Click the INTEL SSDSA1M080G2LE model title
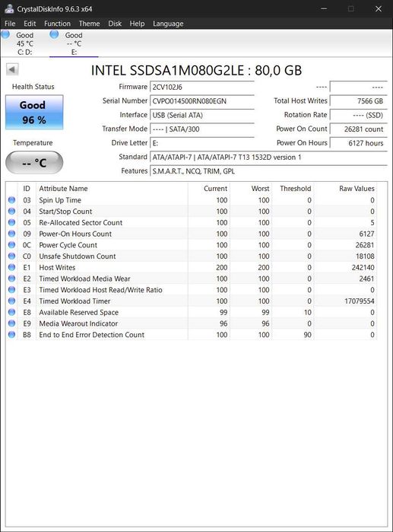Viewport: 393px width, 532px height. click(x=196, y=70)
